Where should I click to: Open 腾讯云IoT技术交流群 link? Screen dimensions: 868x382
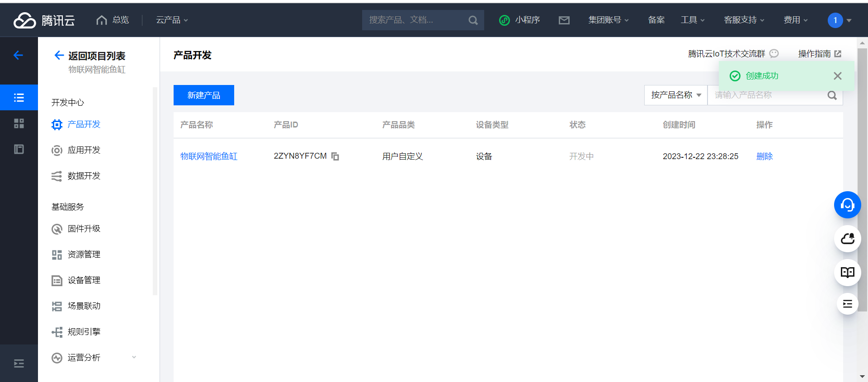[x=726, y=54]
